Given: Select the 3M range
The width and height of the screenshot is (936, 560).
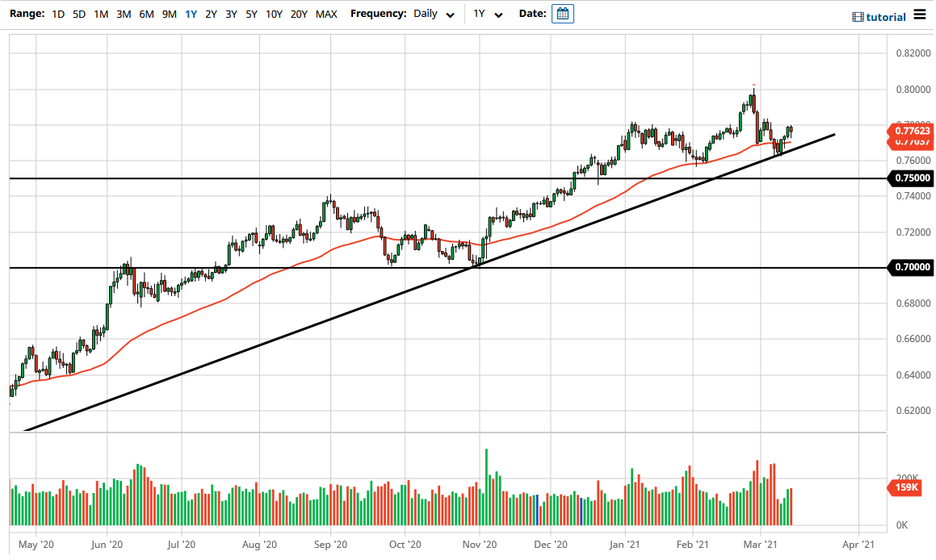Looking at the screenshot, I should [123, 14].
